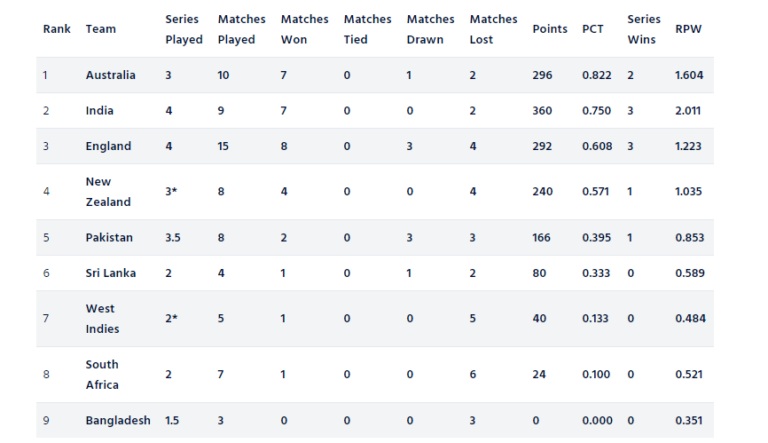
Task: Click the Bangladesh team name
Action: 118,420
